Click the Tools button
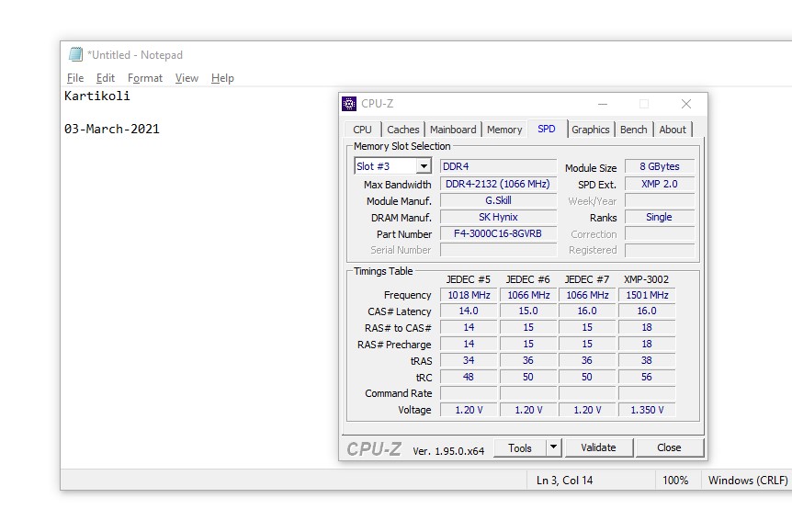Viewport: 792px width, 532px height. pos(520,447)
